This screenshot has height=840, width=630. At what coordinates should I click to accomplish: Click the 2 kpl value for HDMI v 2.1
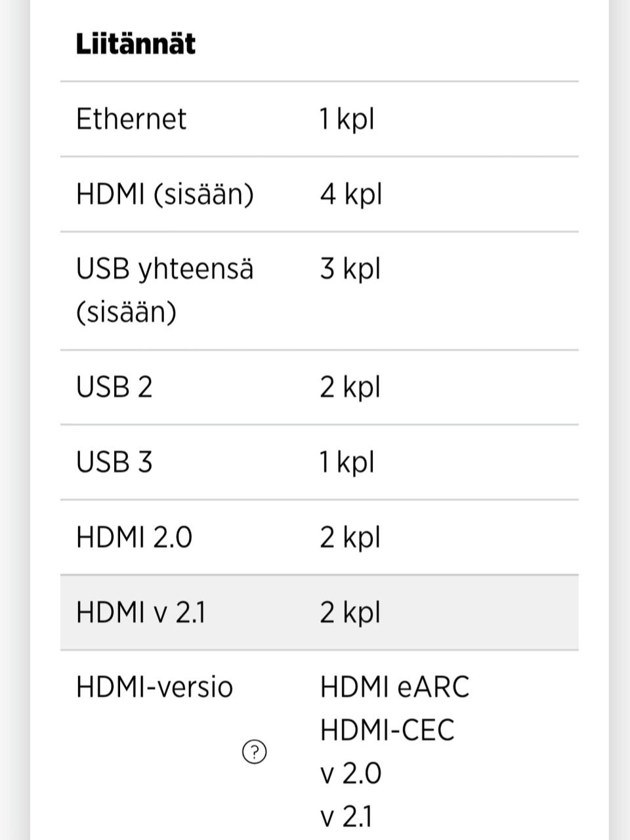[x=350, y=613]
